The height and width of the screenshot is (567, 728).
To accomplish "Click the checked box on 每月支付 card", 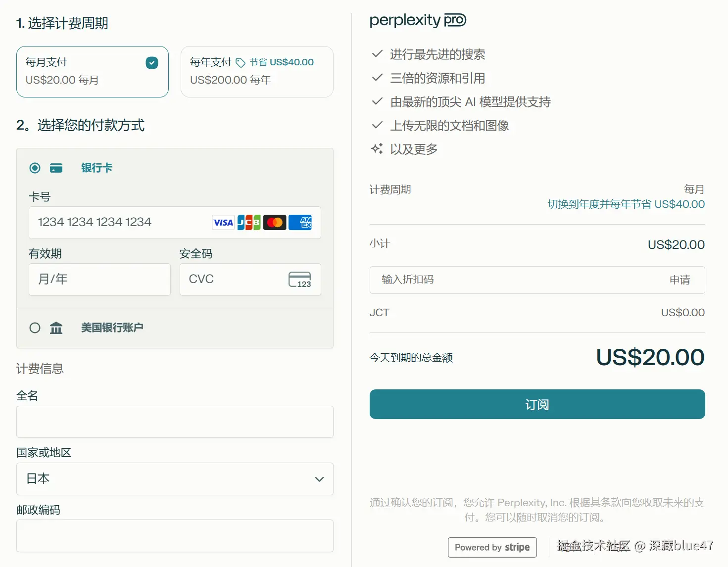I will pos(152,63).
